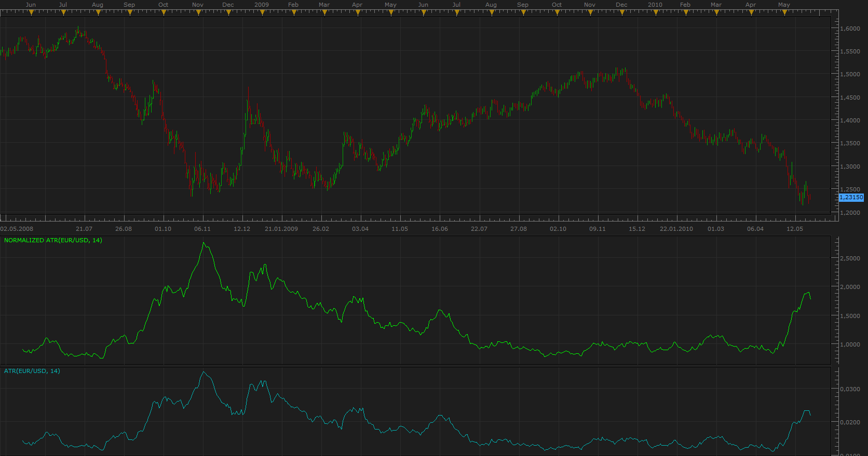Select the marker below rightmost May label

[784, 12]
